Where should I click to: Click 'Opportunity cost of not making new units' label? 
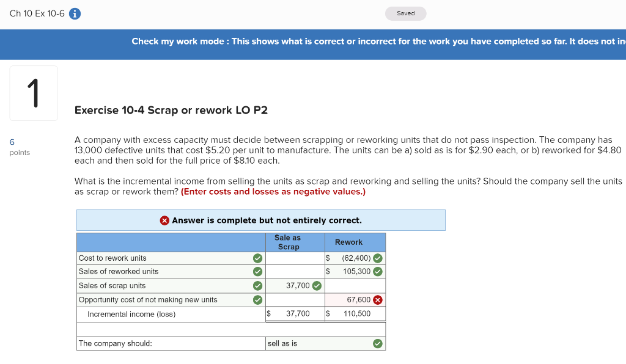pos(148,300)
